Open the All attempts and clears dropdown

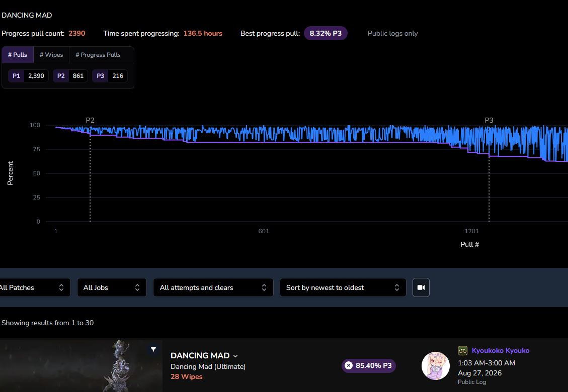[213, 287]
